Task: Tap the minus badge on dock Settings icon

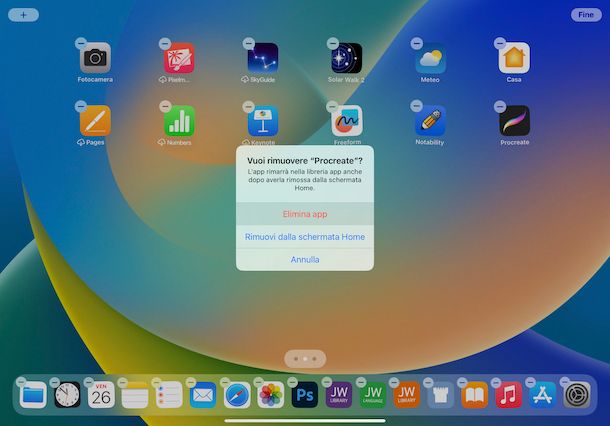Action: click(564, 382)
